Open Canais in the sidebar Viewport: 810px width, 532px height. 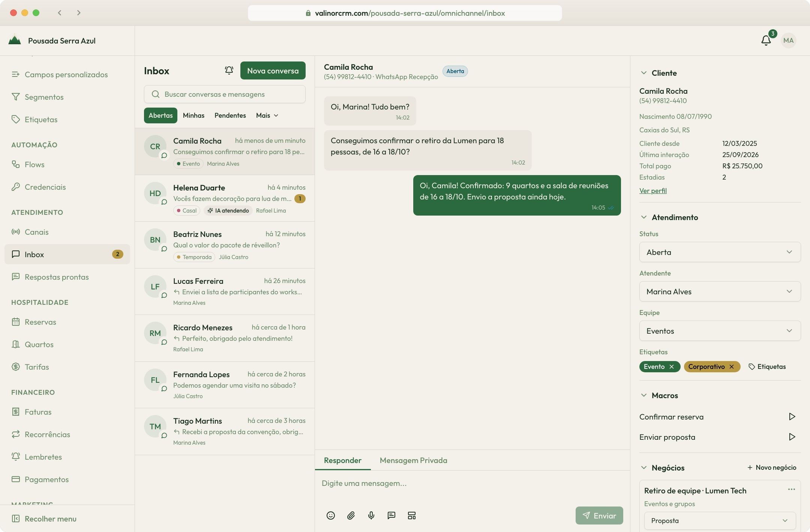click(67, 232)
